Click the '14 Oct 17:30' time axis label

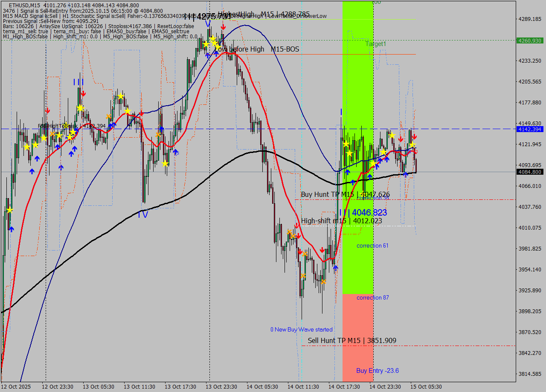pos(343,386)
